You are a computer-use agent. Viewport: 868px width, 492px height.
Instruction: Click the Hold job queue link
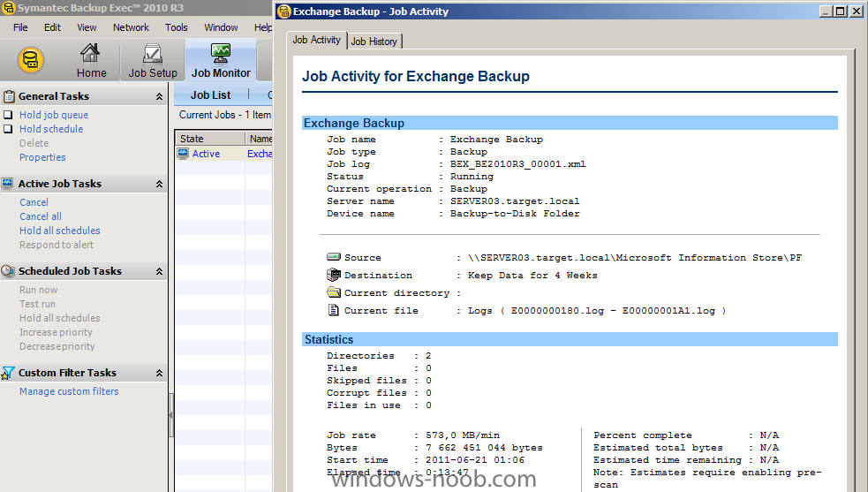click(x=54, y=115)
